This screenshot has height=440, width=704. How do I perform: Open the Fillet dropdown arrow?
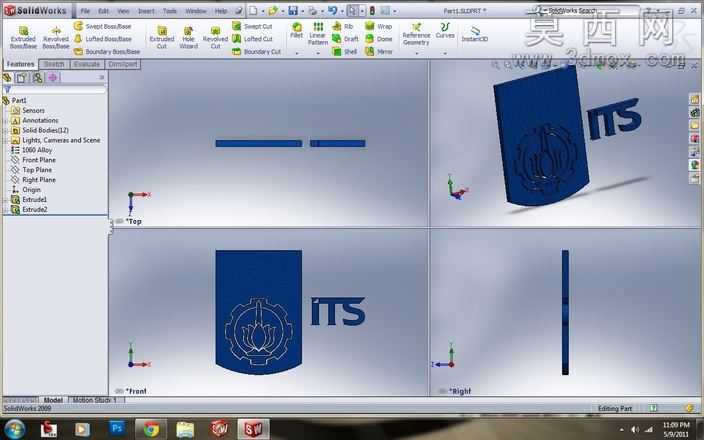point(297,53)
